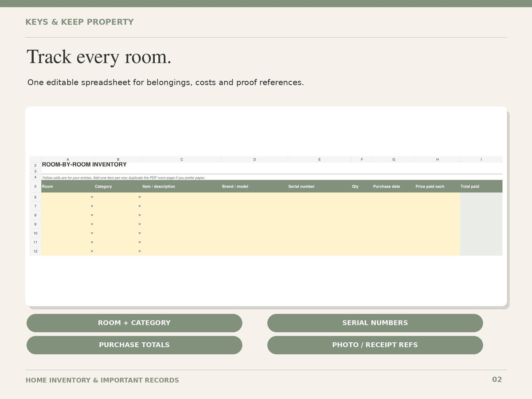Open the Category dropdown arrow in row 12
The height and width of the screenshot is (399, 532).
tap(139, 251)
